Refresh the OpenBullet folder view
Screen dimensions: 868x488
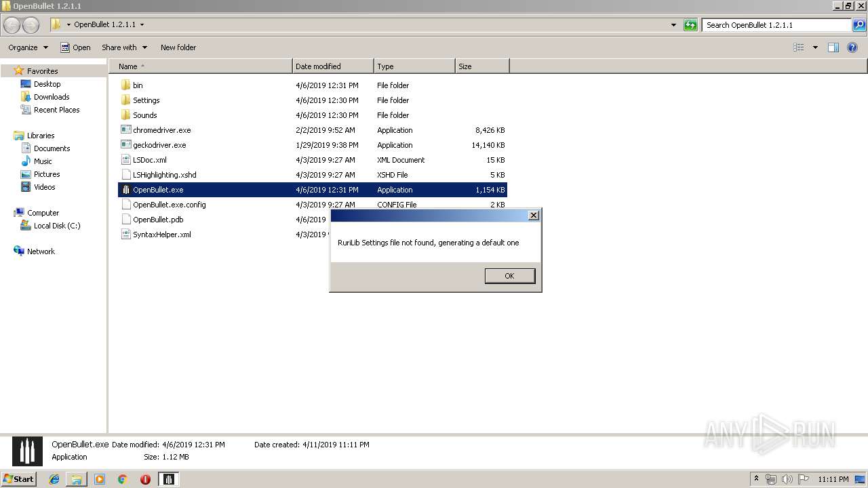(x=690, y=25)
